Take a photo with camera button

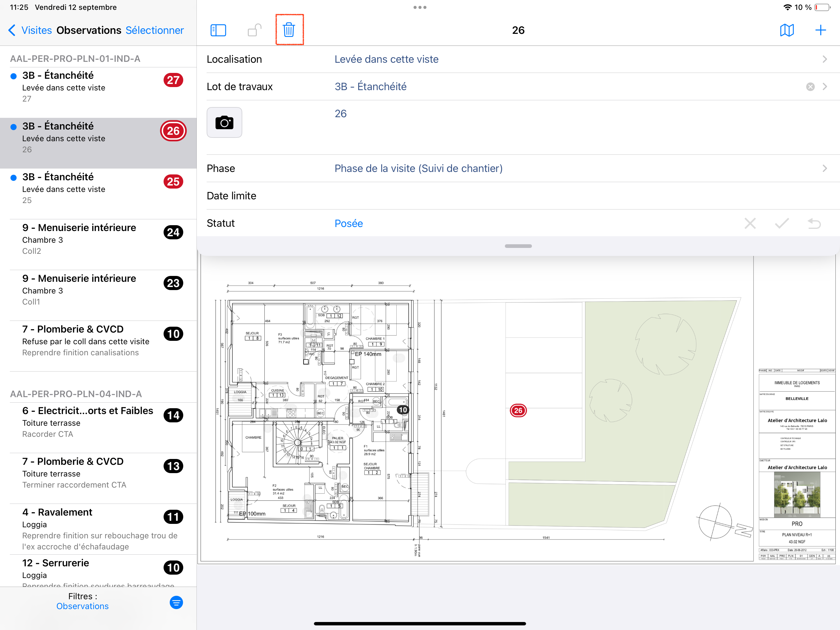click(x=224, y=122)
